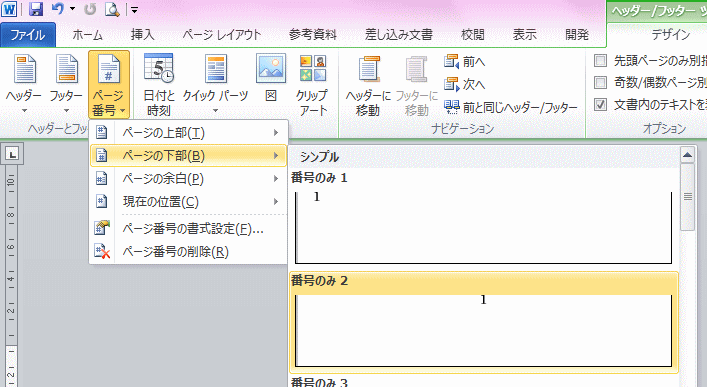Click 前と同じヘッダー/フッター link button
The width and height of the screenshot is (707, 387).
coord(510,107)
